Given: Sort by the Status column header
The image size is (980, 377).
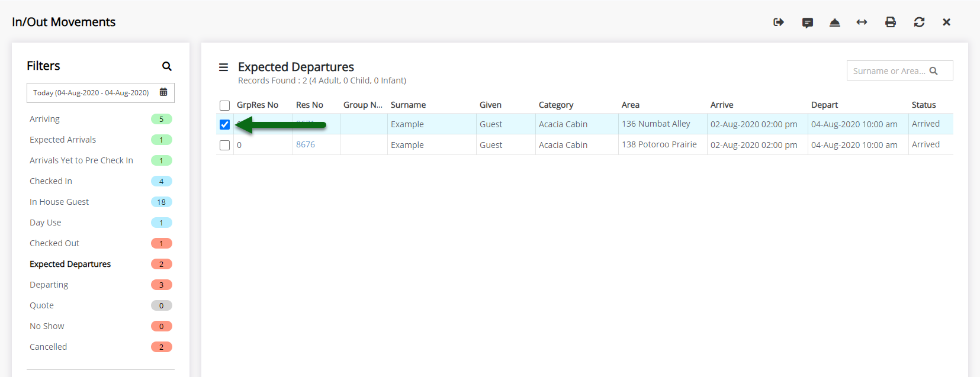Looking at the screenshot, I should click(924, 105).
